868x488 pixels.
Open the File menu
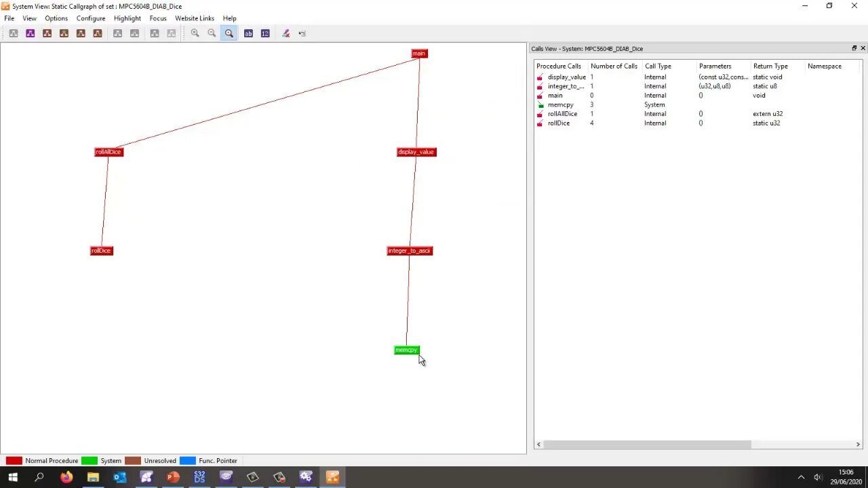pyautogui.click(x=9, y=18)
